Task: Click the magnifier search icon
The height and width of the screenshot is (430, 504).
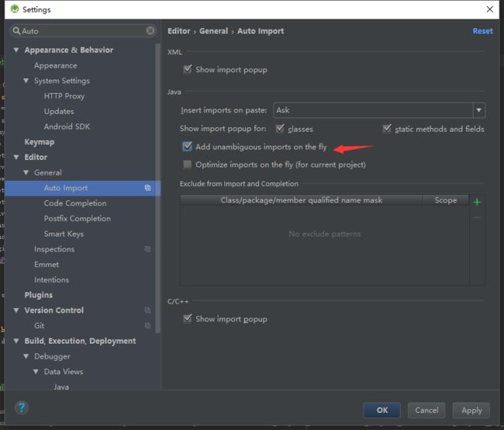Action: tap(17, 31)
